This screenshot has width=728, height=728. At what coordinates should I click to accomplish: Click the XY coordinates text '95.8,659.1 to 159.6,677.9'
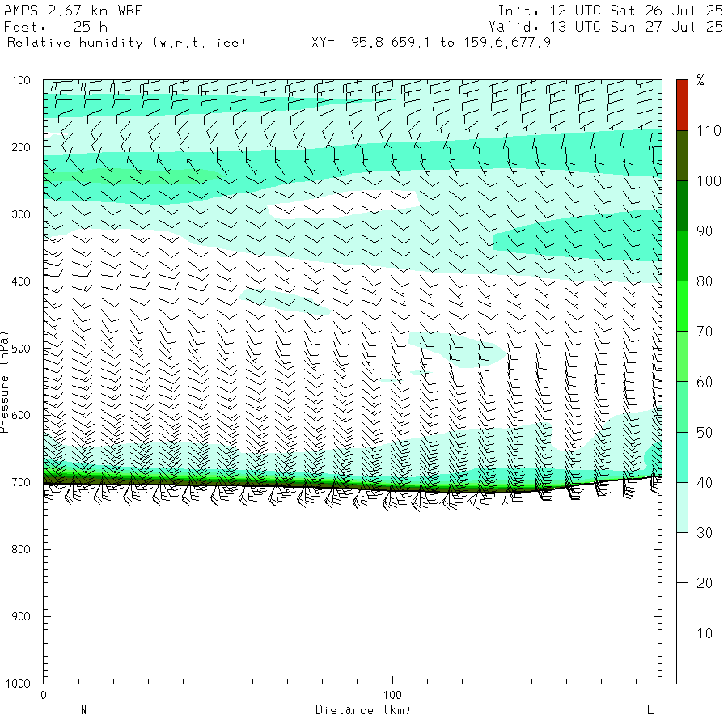(451, 43)
